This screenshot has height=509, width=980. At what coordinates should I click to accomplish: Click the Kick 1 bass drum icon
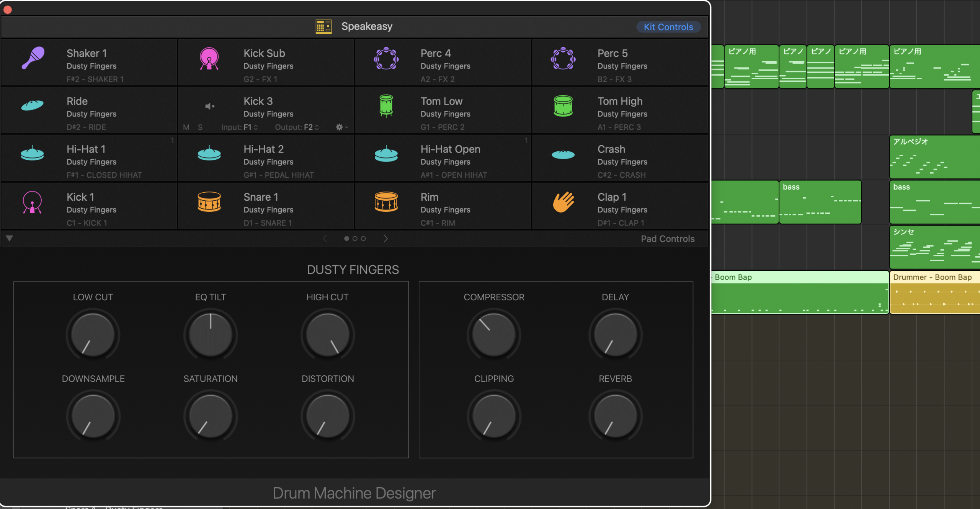pos(32,202)
